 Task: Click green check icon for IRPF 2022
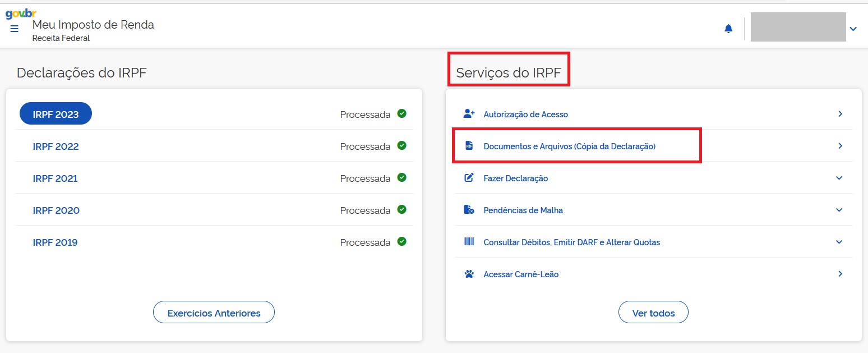click(401, 145)
